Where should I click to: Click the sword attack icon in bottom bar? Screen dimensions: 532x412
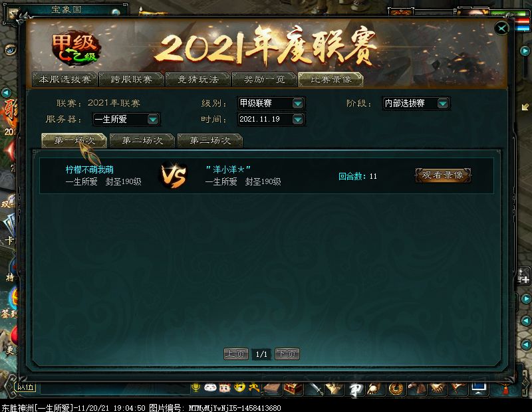point(315,389)
